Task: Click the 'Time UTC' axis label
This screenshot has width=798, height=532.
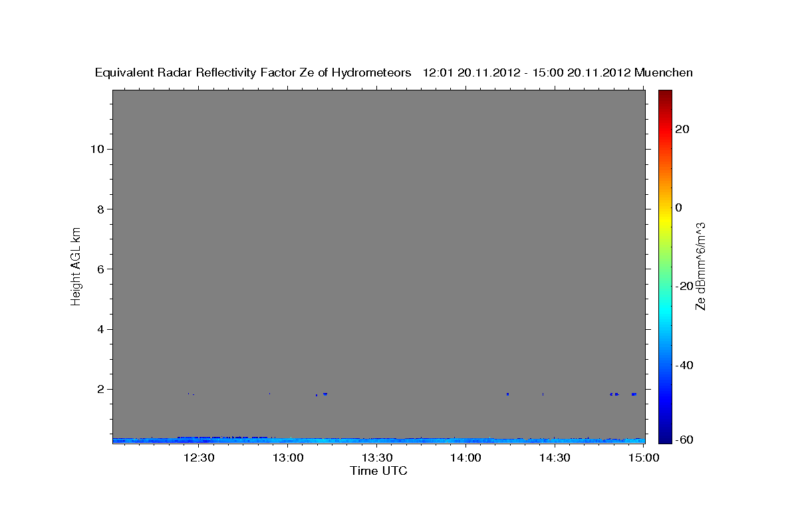Action: 378,471
